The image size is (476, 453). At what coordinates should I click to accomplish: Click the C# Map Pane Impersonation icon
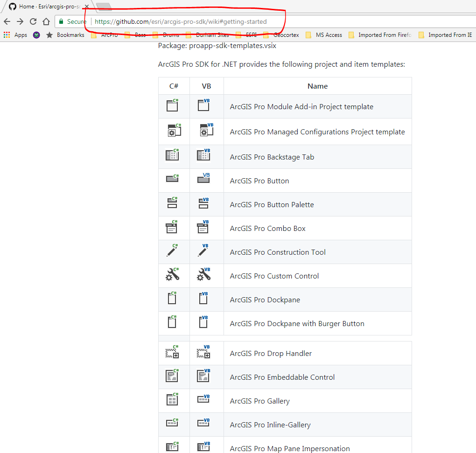172,446
